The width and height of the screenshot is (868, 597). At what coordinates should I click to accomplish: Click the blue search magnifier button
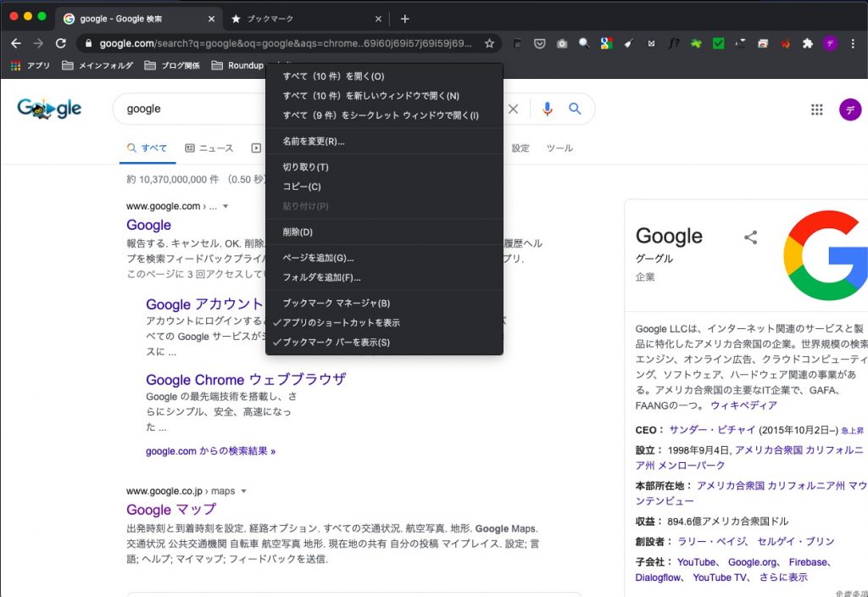point(576,109)
